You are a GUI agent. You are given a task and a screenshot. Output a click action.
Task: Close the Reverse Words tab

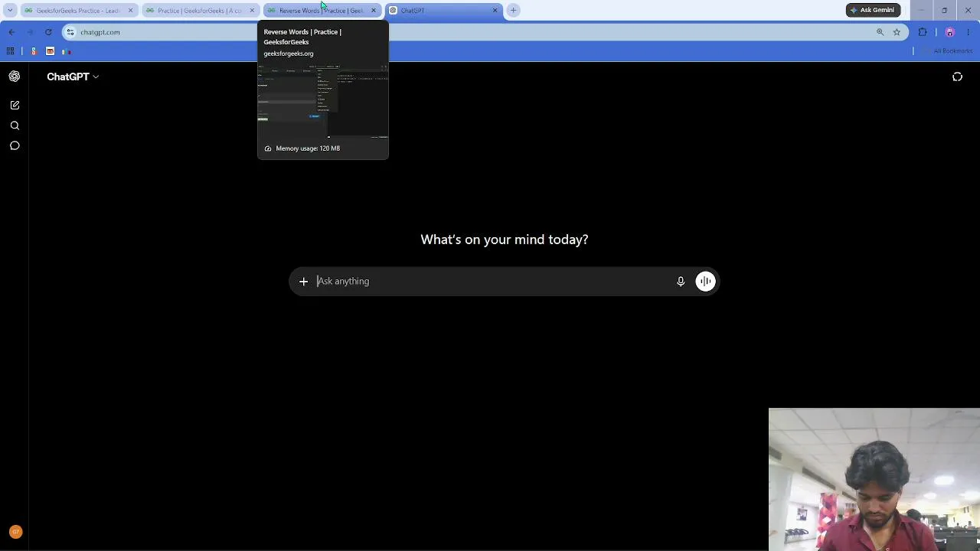point(373,10)
